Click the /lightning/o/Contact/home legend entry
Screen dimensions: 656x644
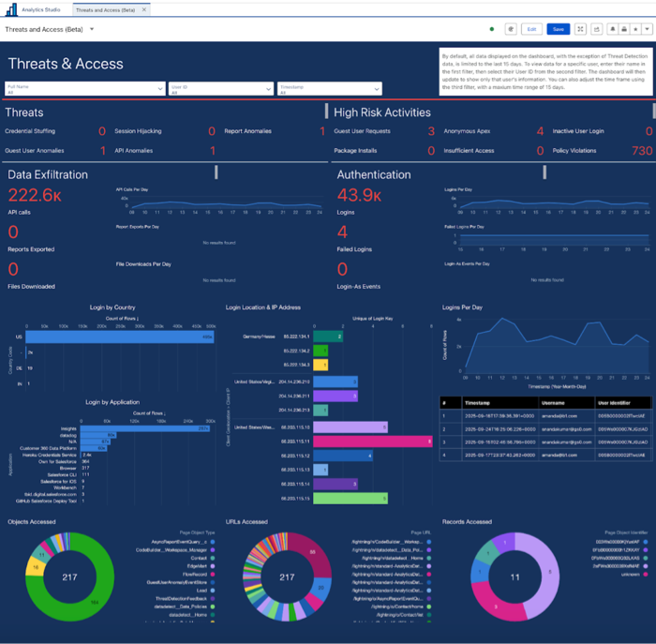coord(397,607)
